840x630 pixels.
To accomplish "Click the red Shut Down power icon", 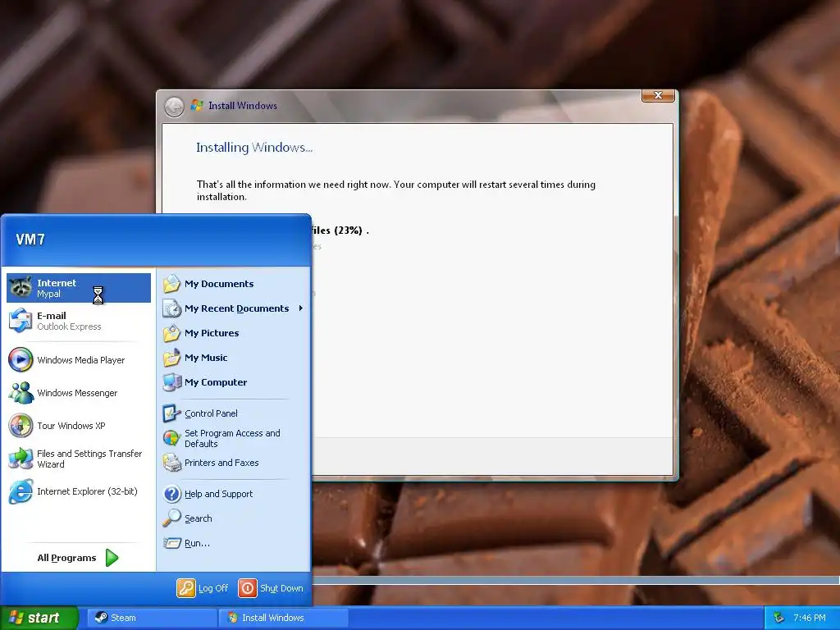I will 248,587.
